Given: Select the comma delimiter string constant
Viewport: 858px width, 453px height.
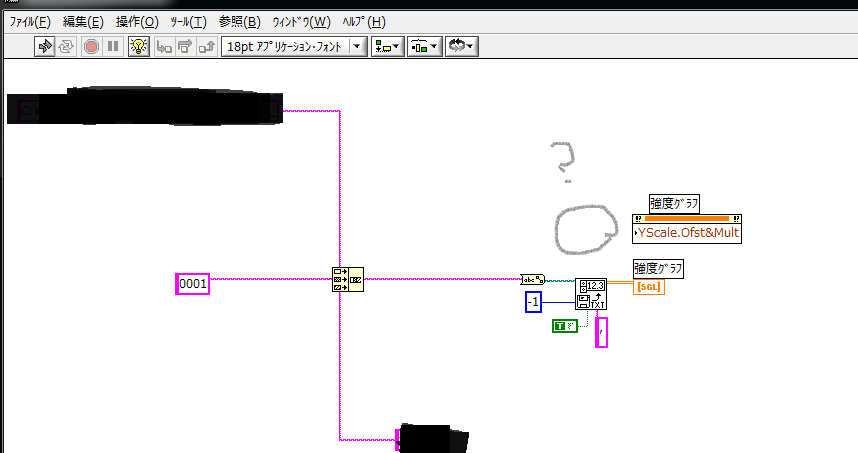Looking at the screenshot, I should [601, 332].
